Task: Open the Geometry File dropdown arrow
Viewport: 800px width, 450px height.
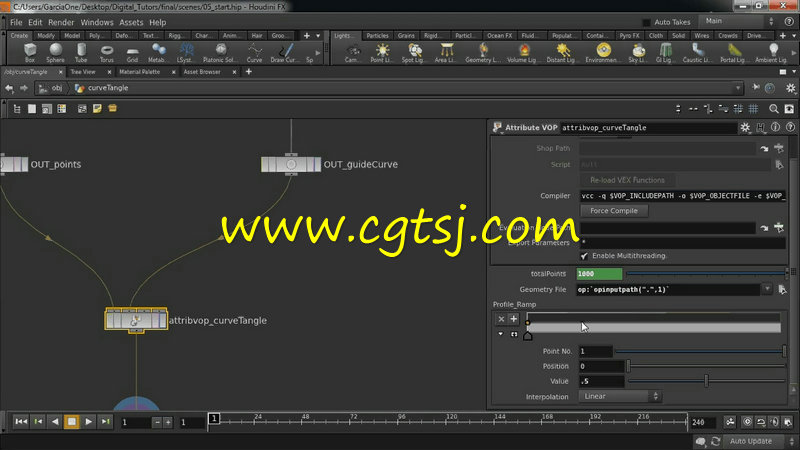Action: (x=767, y=289)
